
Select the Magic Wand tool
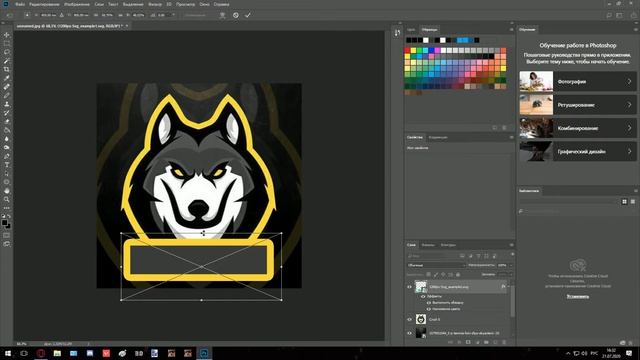tap(7, 61)
